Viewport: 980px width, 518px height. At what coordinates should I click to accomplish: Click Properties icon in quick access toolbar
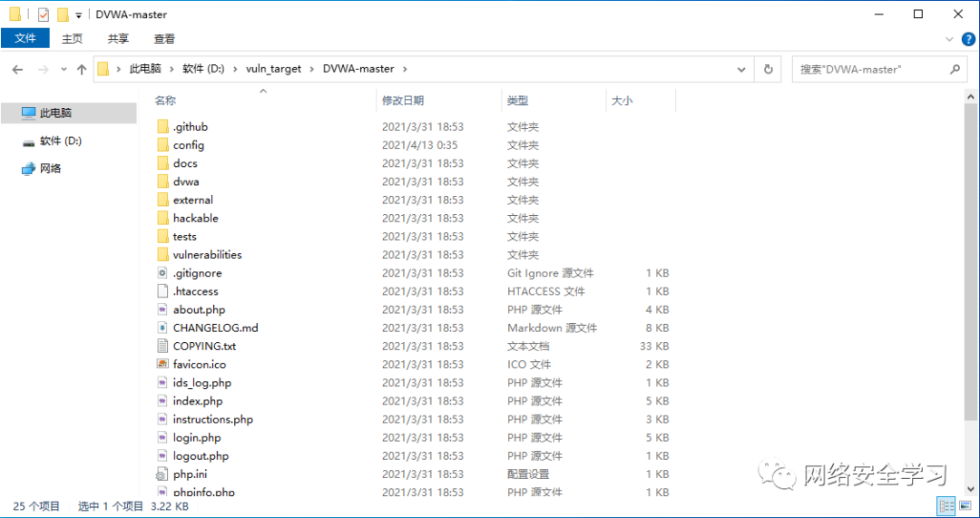click(44, 15)
